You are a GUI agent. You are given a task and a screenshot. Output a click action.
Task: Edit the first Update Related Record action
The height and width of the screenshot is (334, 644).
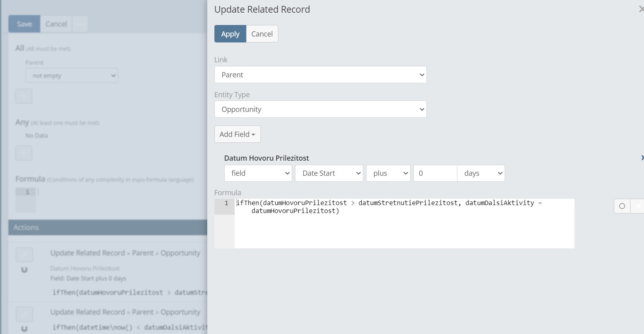click(24, 255)
